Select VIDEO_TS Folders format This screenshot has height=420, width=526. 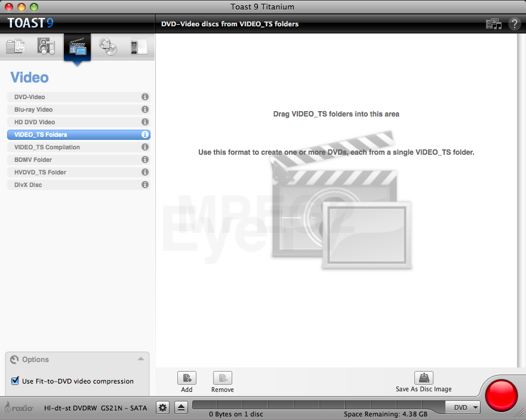(78, 134)
